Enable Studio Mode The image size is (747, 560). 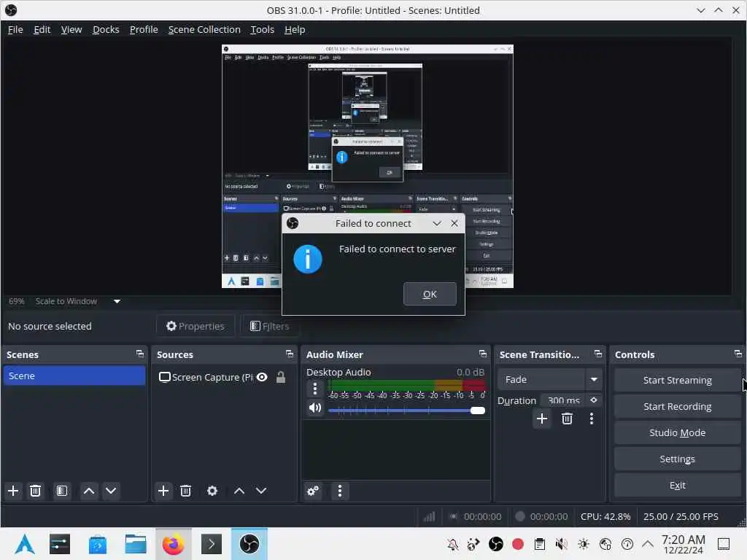pyautogui.click(x=677, y=432)
